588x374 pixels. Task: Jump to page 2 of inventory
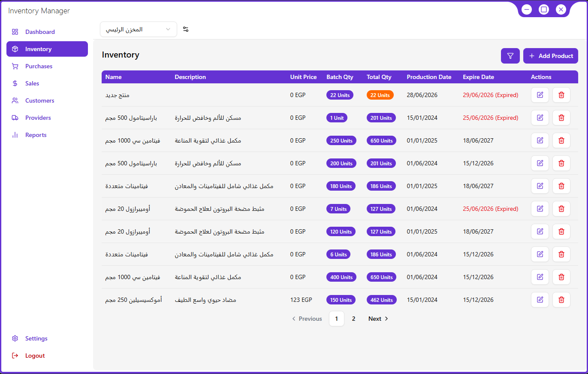click(x=354, y=319)
